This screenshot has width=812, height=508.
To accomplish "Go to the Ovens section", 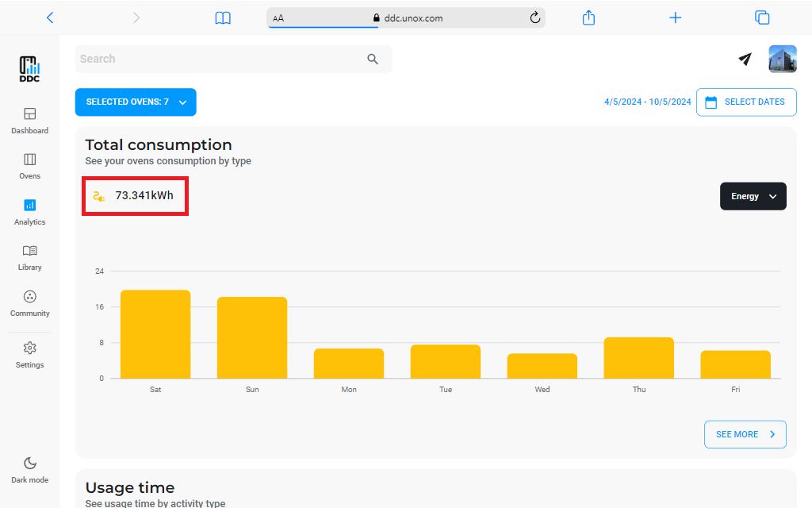I will point(29,166).
